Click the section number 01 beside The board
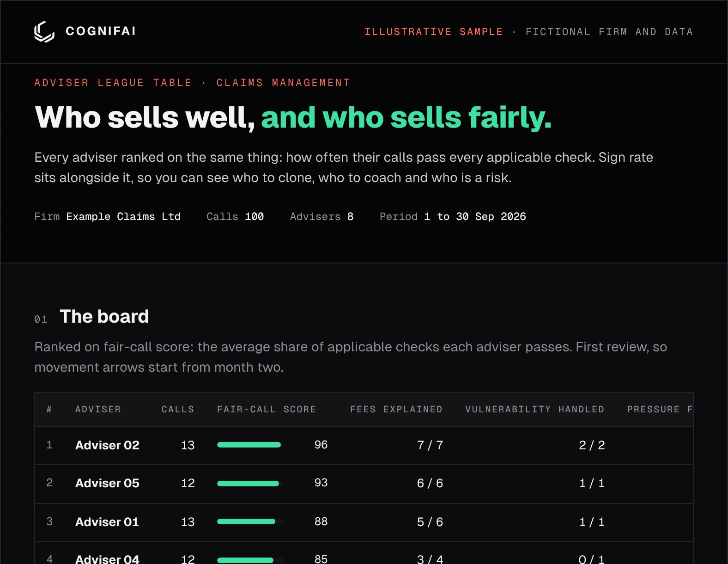 [41, 319]
